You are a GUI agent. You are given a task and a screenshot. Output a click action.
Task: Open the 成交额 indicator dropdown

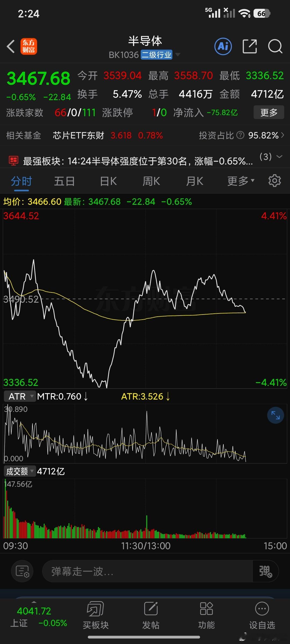20,471
